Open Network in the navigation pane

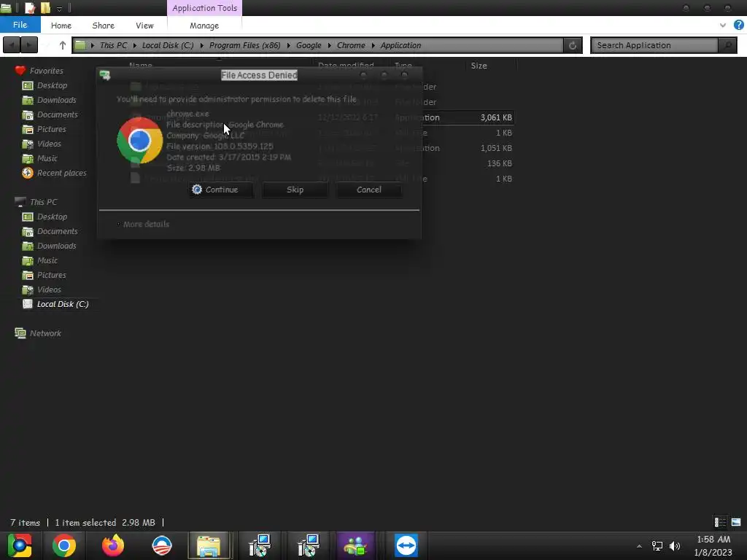click(45, 333)
